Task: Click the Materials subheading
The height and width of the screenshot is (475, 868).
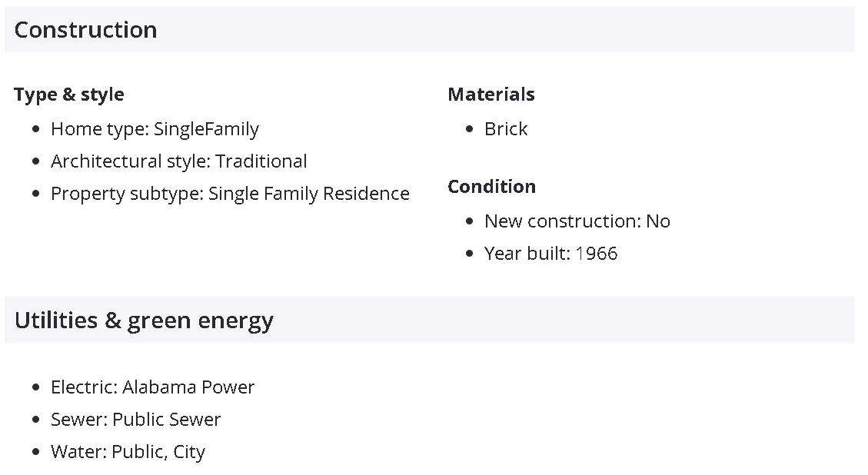Action: click(491, 95)
